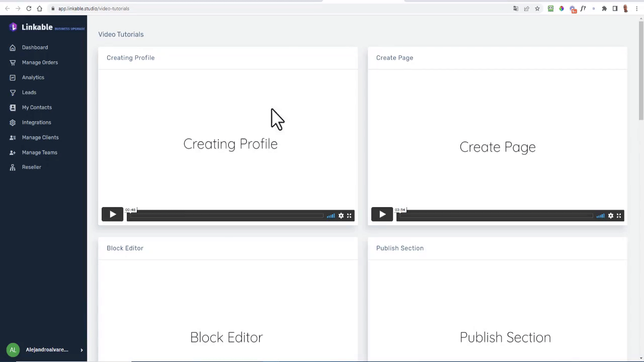The height and width of the screenshot is (362, 644).
Task: Adjust volume on Creating Profile video
Action: [x=331, y=216]
